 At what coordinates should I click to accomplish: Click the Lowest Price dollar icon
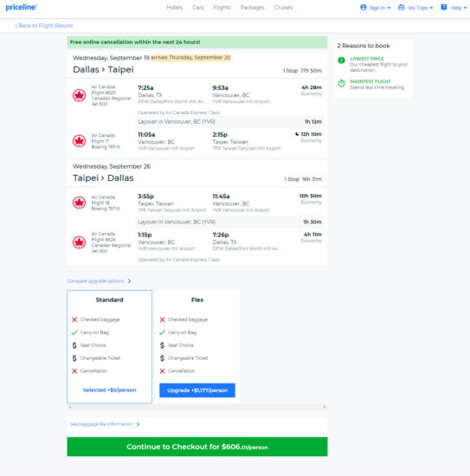click(x=342, y=60)
